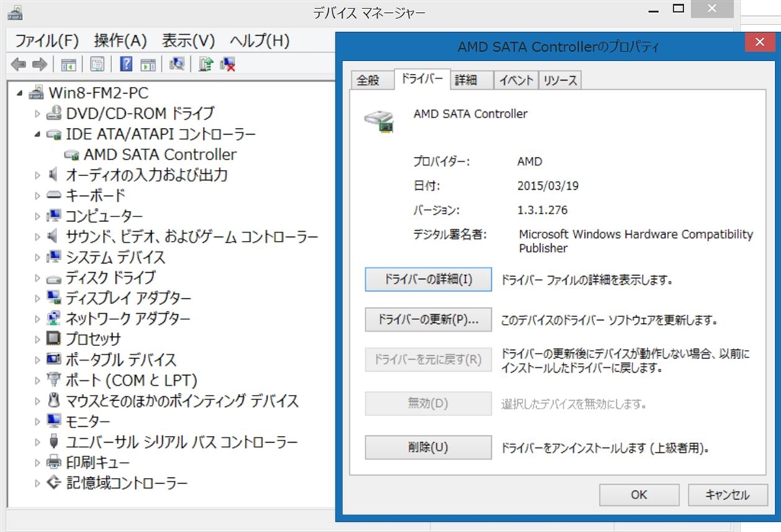Expand the プロセッサ category arrow

(x=37, y=339)
